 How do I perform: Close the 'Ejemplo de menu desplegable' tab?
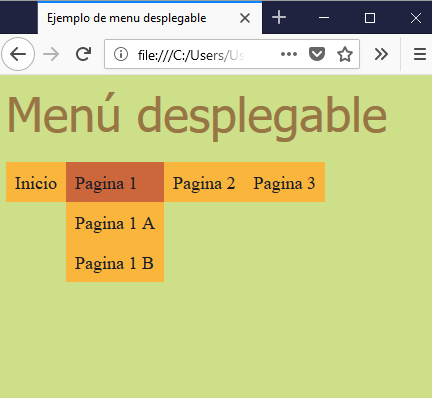tap(245, 18)
